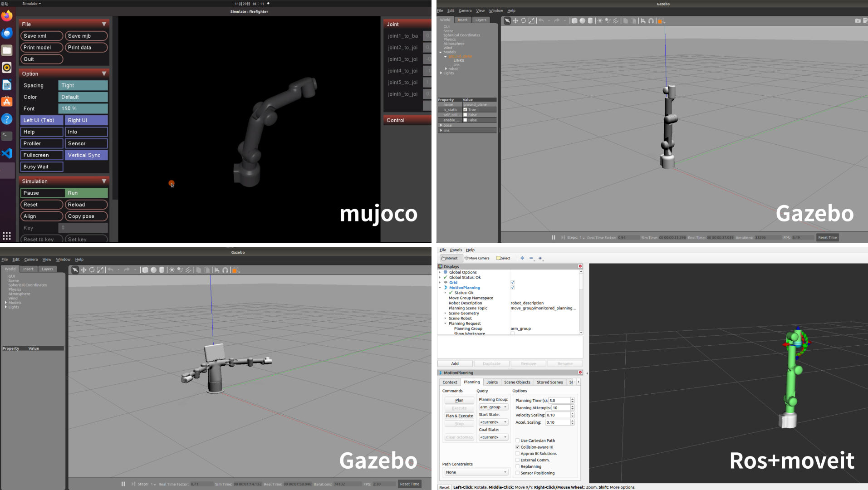Enable the Replanning checkbox
This screenshot has height=490, width=868.
(x=518, y=466)
